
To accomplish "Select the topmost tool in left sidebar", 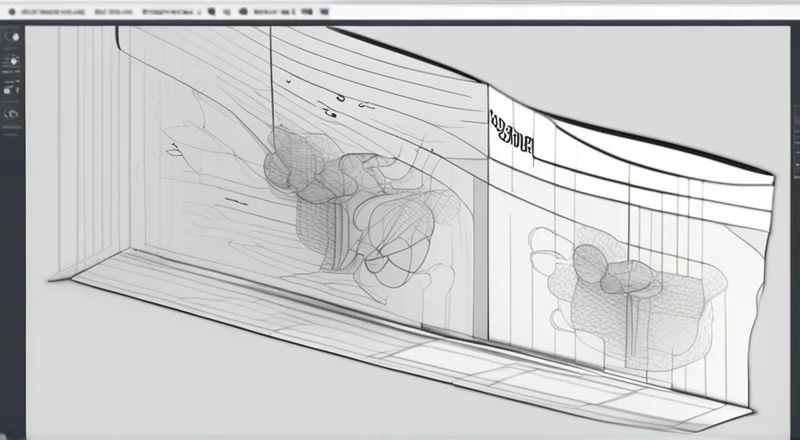I will 12,36.
